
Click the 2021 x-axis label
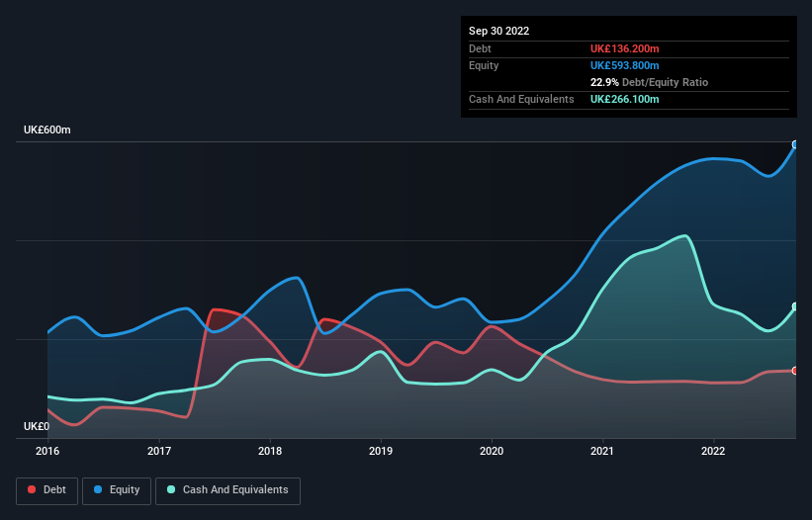602,451
